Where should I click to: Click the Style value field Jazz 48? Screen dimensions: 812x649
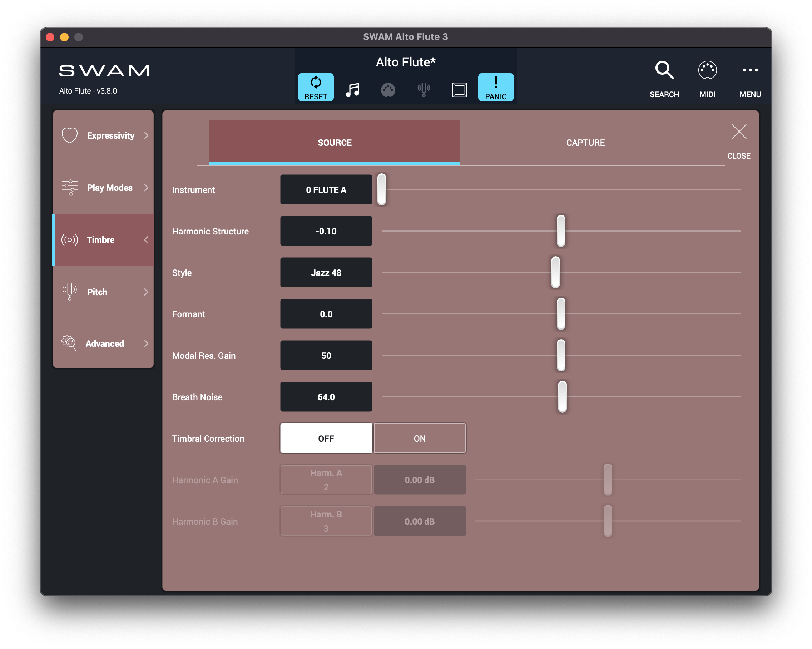(x=326, y=273)
